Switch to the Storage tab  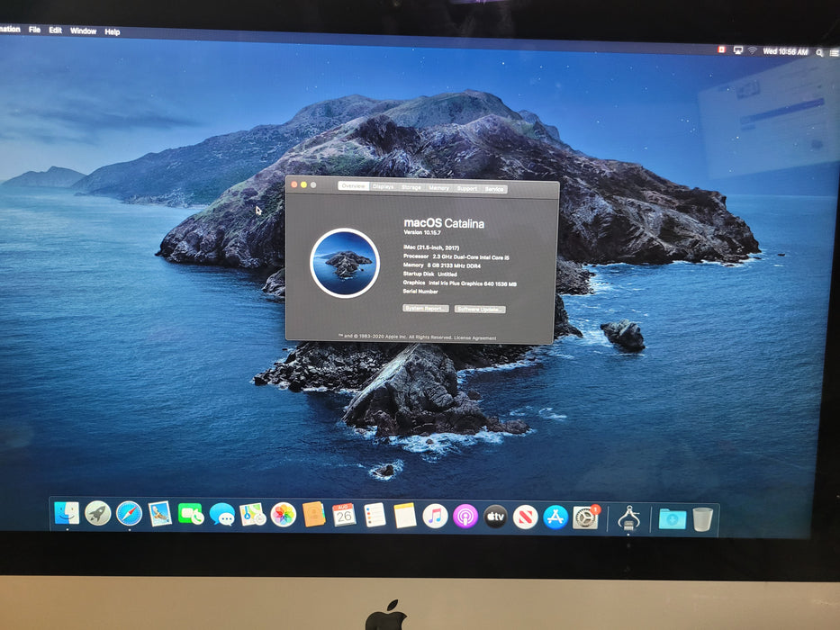click(411, 187)
